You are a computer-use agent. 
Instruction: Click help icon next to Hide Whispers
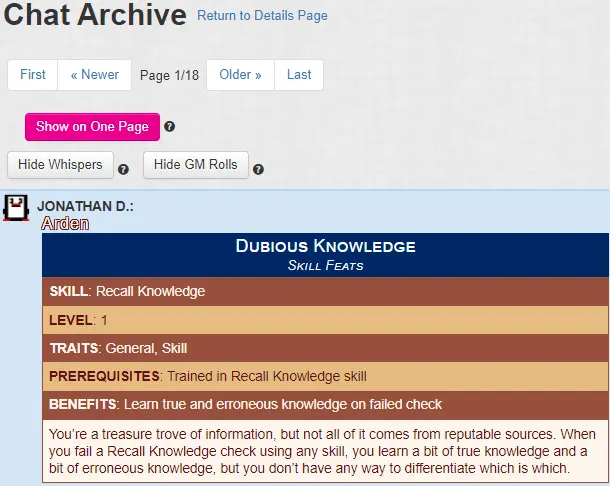click(x=123, y=169)
